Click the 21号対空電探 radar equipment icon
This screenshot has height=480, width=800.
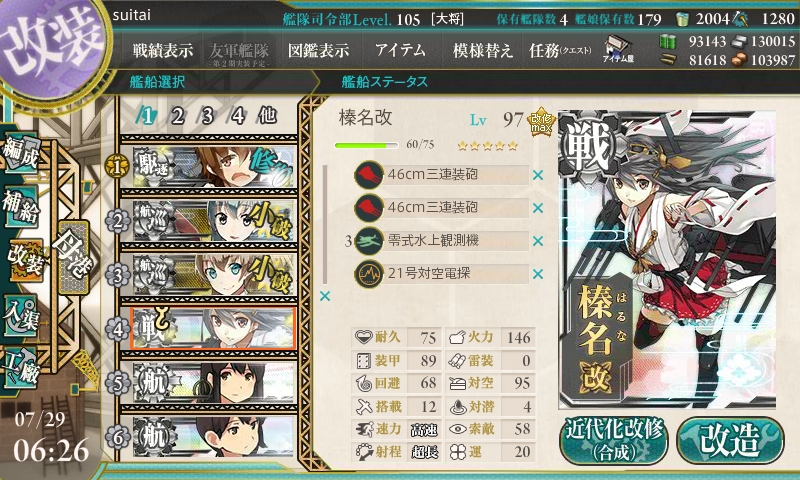pos(369,274)
